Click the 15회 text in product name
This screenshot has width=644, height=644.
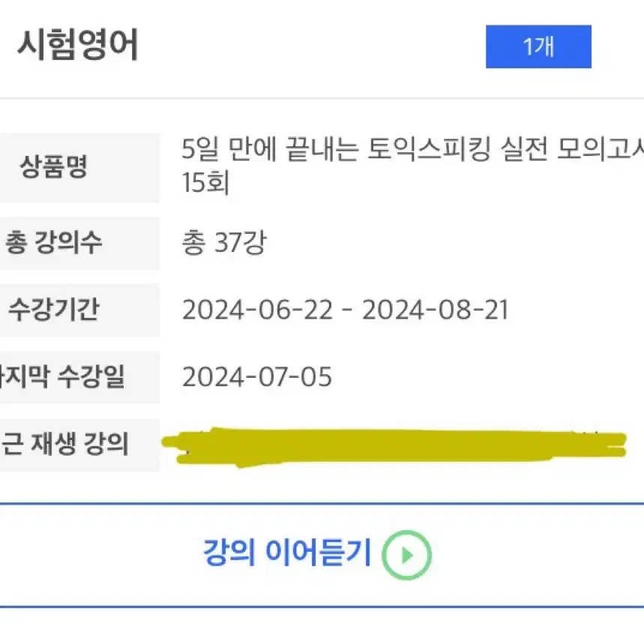click(205, 182)
